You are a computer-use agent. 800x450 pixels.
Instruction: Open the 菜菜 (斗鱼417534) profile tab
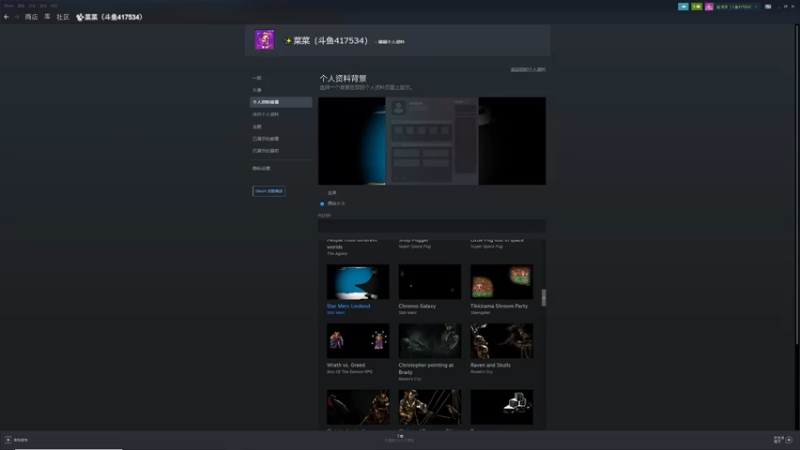pyautogui.click(x=109, y=17)
